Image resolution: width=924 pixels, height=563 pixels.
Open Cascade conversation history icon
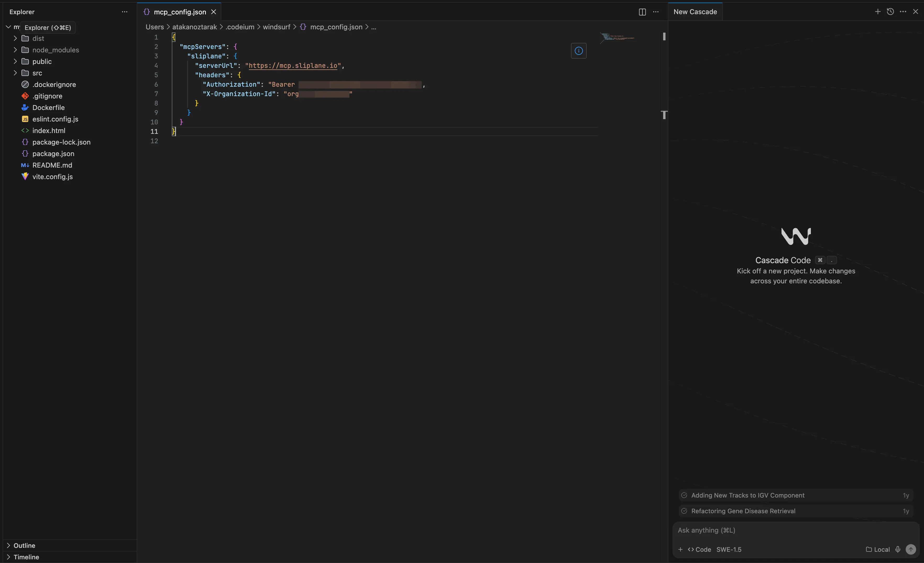click(890, 12)
